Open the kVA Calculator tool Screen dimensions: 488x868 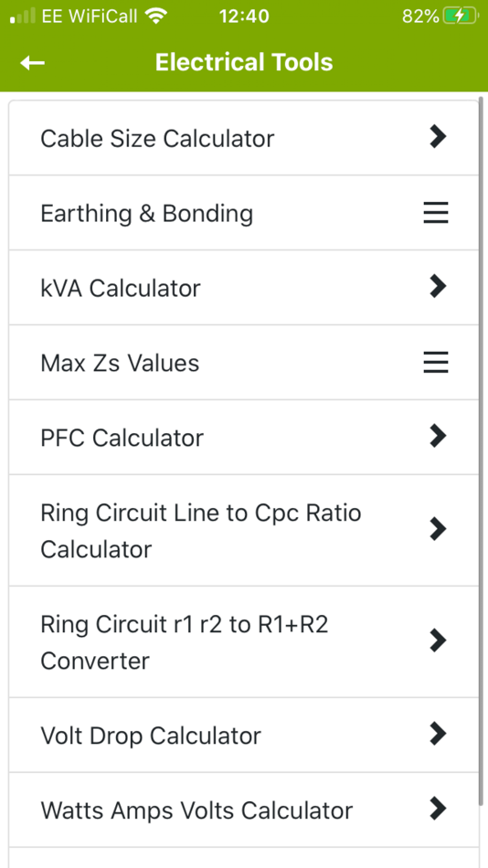(244, 287)
